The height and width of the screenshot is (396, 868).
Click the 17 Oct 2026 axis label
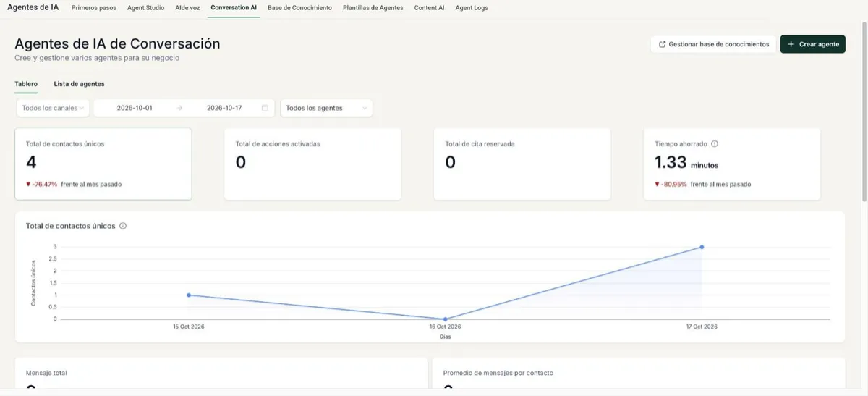pos(702,327)
